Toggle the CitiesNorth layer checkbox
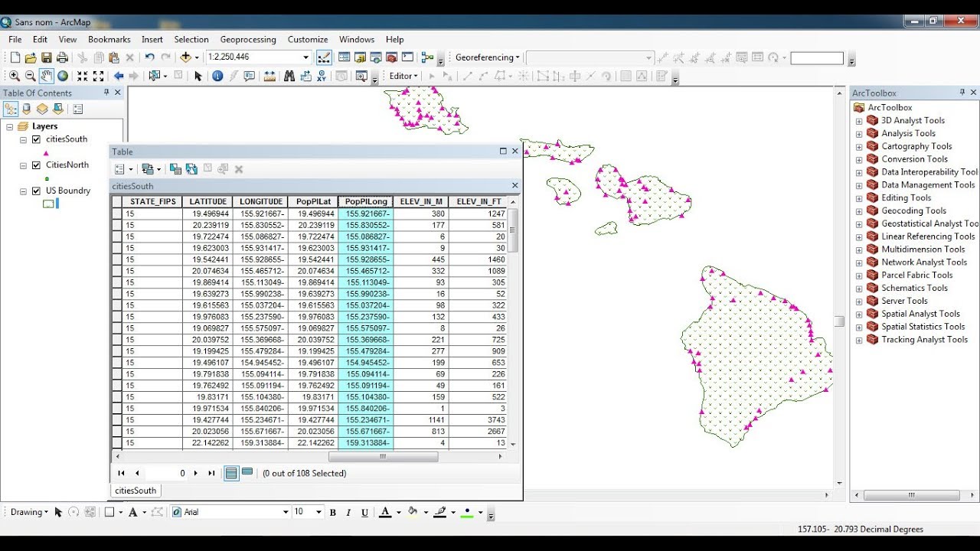Screen dimensions: 980x551 pyautogui.click(x=36, y=165)
